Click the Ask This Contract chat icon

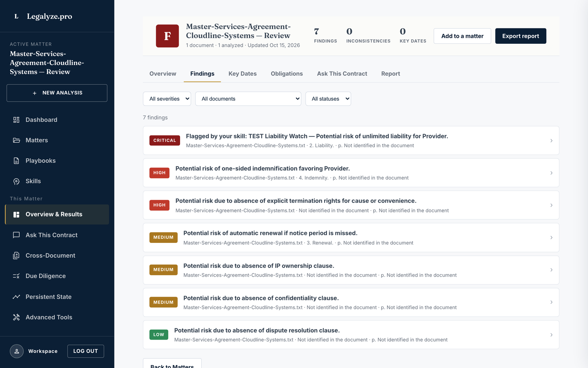click(x=16, y=235)
